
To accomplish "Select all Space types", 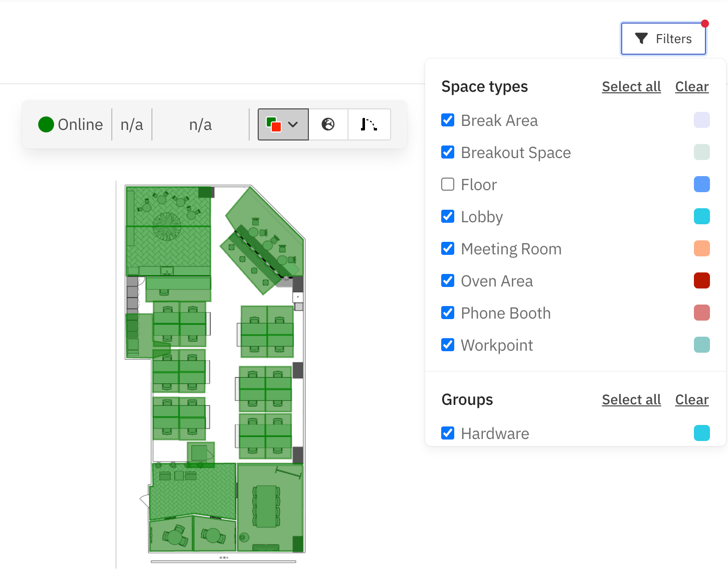I will pyautogui.click(x=631, y=87).
